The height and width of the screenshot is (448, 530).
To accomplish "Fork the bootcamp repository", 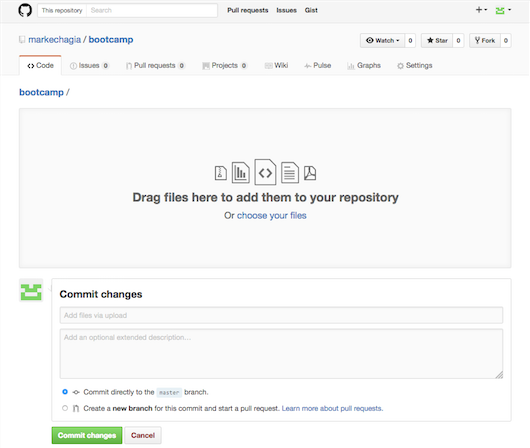I will point(485,41).
